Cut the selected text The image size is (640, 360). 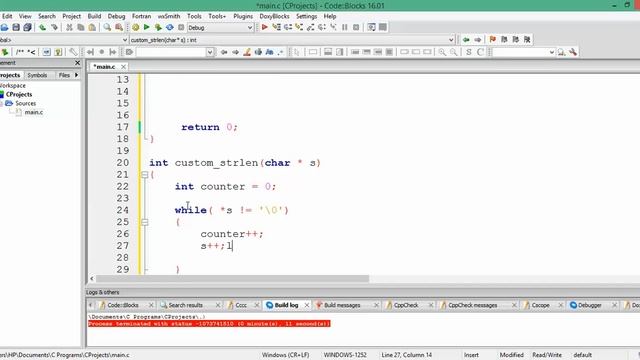69,27
